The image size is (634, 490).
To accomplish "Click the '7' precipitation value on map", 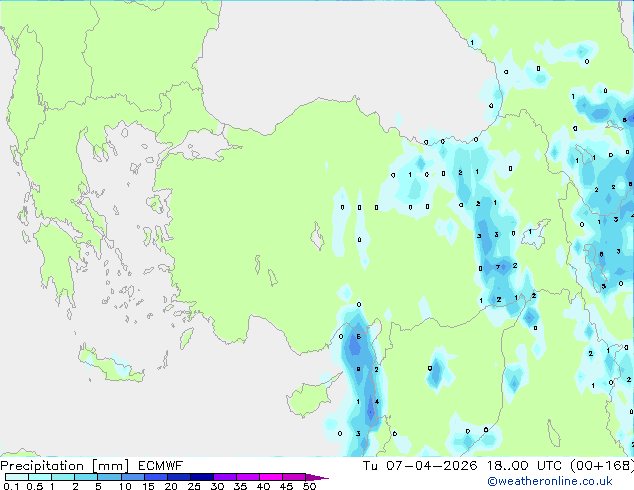I will pyautogui.click(x=498, y=267).
